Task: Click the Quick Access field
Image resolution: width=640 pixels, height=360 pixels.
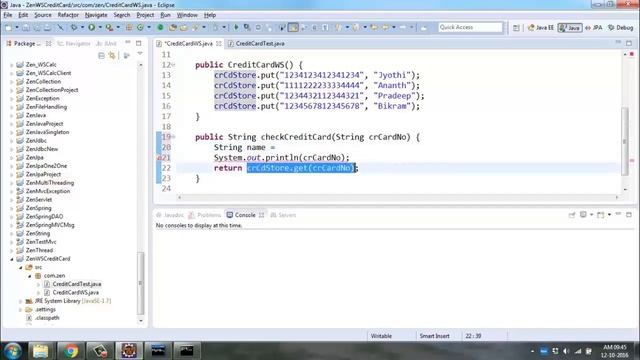Action: (x=470, y=27)
